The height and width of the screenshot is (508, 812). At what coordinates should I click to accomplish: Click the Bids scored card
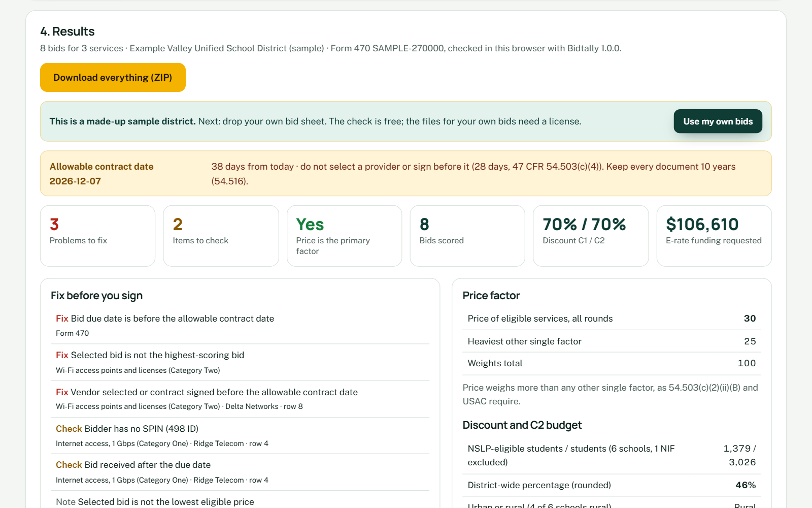tap(467, 236)
